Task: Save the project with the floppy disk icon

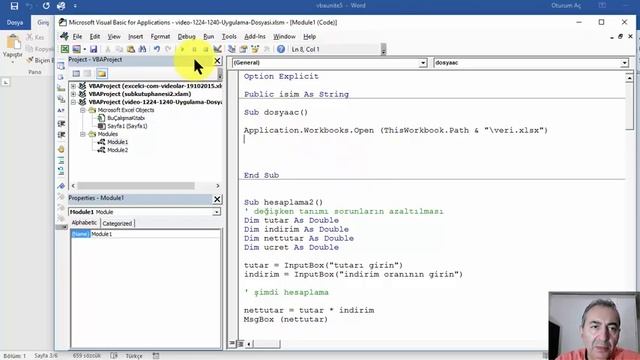Action: (93, 49)
